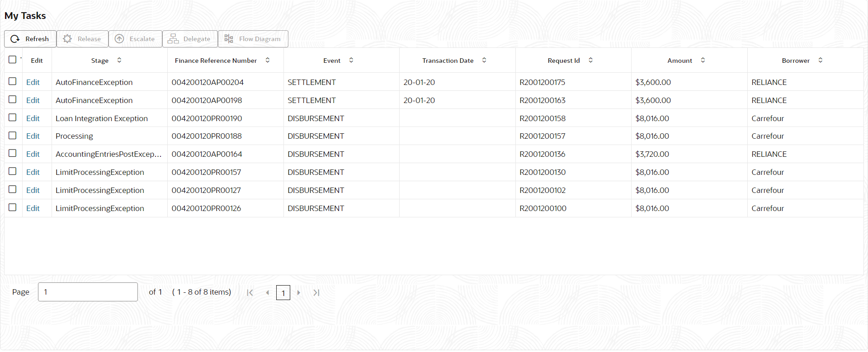Click the Borrower column header text
The height and width of the screenshot is (352, 868).
coord(796,61)
